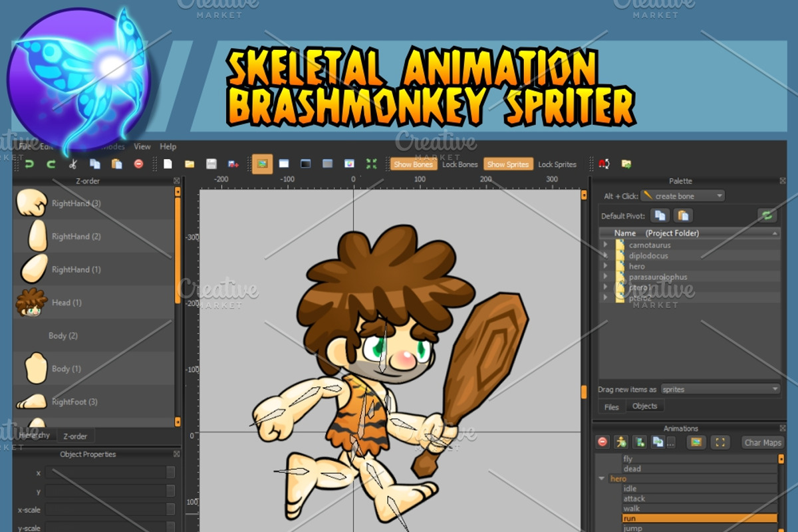798x532 pixels.
Task: Select the 'dead' animation
Action: point(699,469)
